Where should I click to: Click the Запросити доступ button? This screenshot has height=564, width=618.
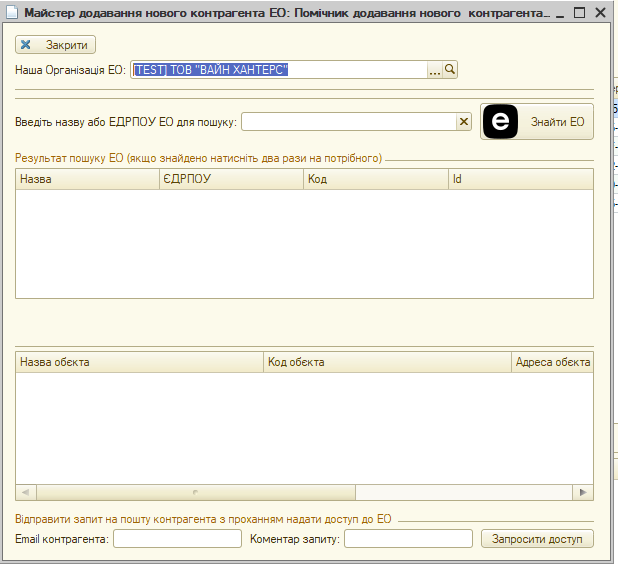pyautogui.click(x=537, y=539)
